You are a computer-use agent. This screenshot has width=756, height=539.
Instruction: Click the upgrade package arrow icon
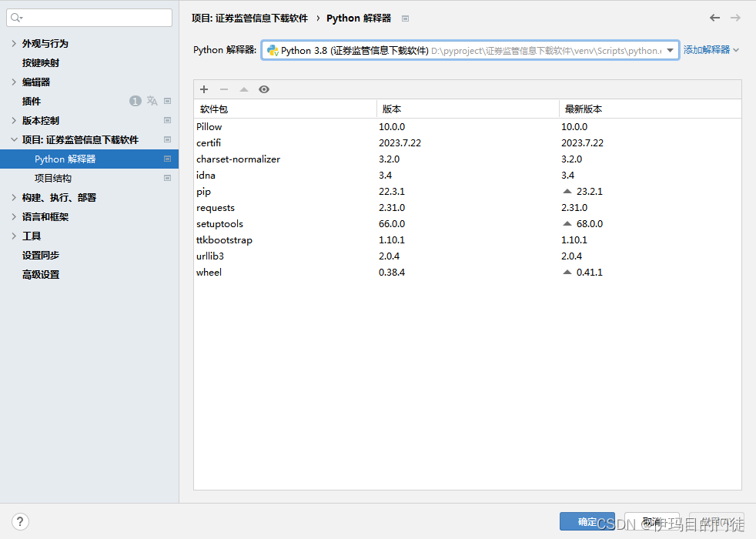pyautogui.click(x=244, y=89)
